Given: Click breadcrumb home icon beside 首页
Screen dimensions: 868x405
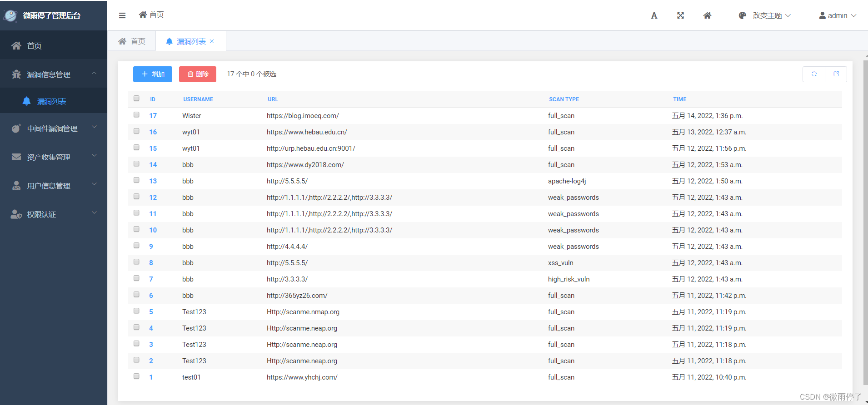Looking at the screenshot, I should [x=143, y=15].
